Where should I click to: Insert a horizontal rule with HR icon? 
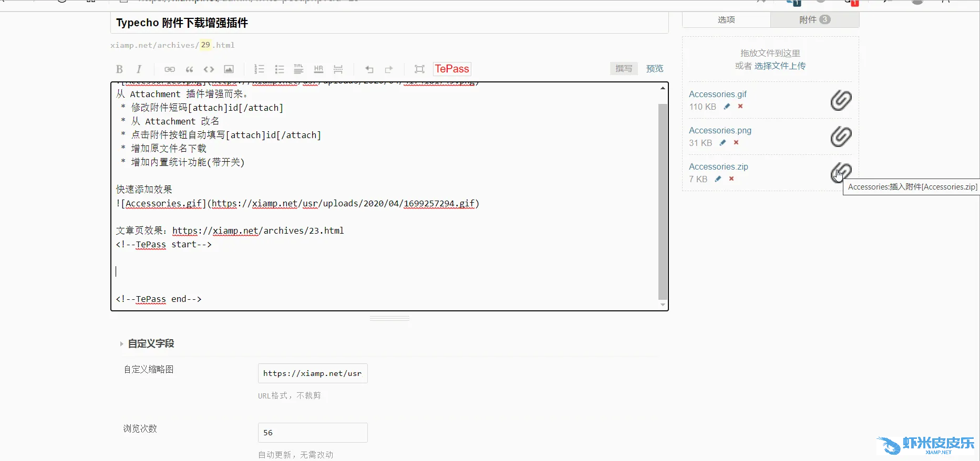318,69
